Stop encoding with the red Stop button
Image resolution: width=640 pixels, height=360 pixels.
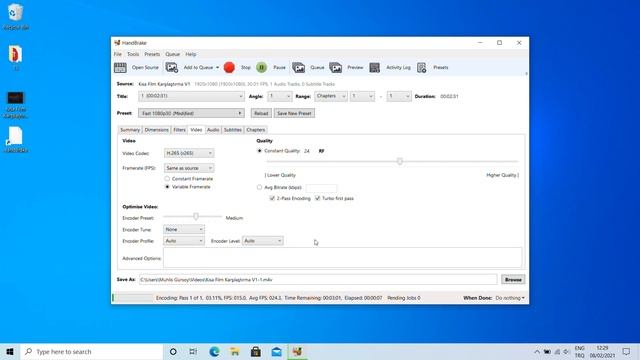229,67
